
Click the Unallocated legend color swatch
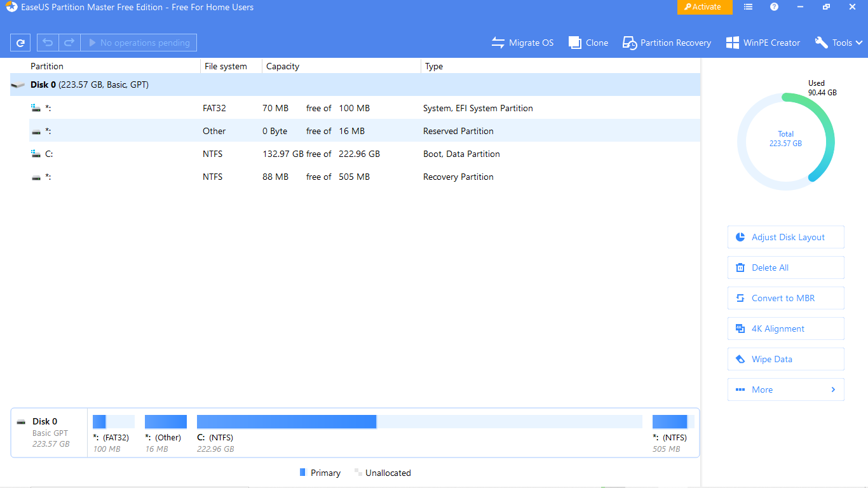(358, 473)
